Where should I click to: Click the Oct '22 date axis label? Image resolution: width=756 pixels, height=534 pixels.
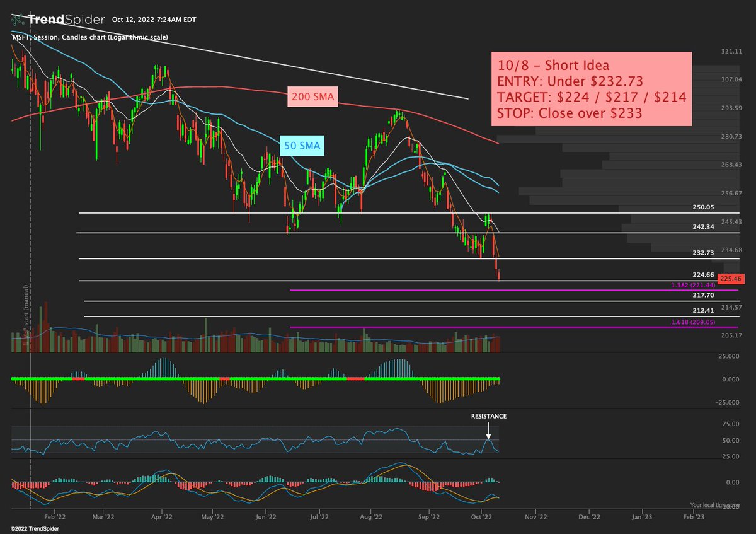click(482, 516)
